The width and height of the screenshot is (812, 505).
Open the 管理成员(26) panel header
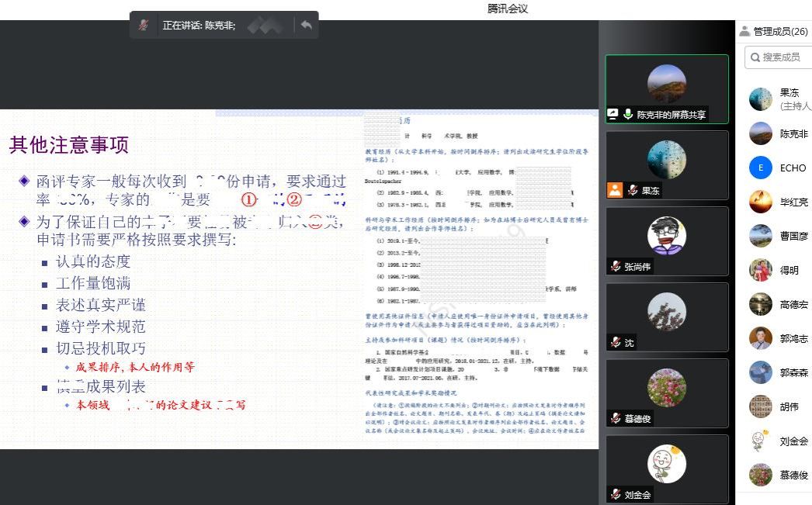click(x=773, y=31)
